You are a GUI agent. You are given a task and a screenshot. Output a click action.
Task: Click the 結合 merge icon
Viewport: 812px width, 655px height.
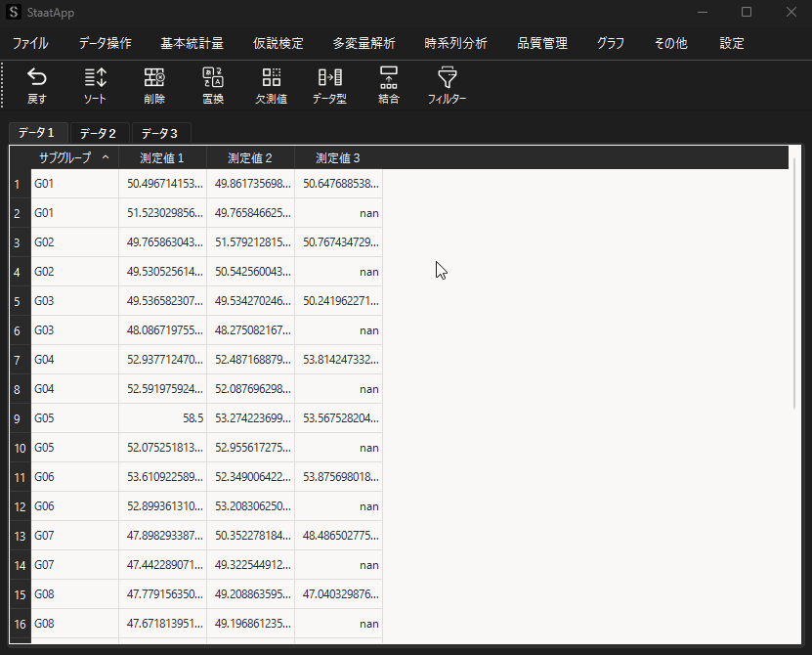click(388, 86)
